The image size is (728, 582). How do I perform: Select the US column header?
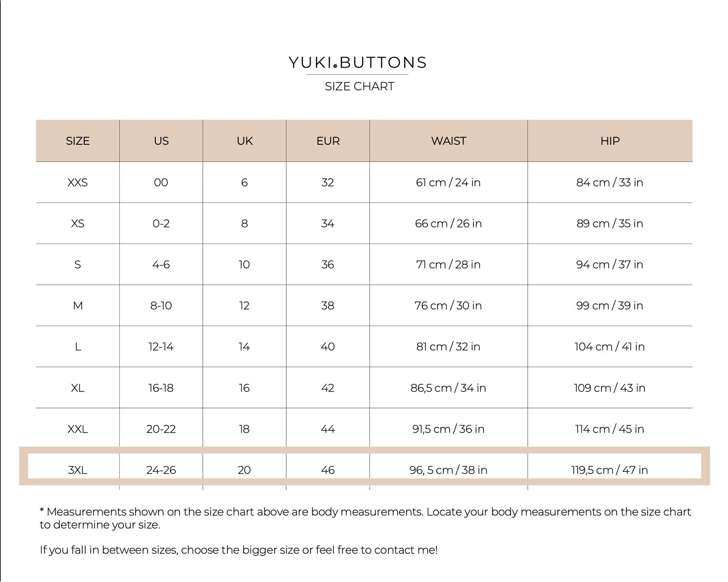[161, 141]
